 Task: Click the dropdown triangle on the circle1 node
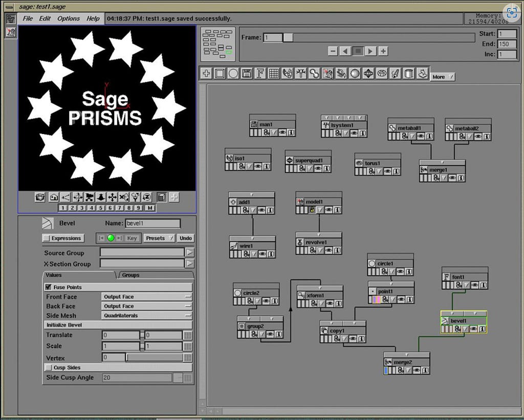(x=392, y=272)
